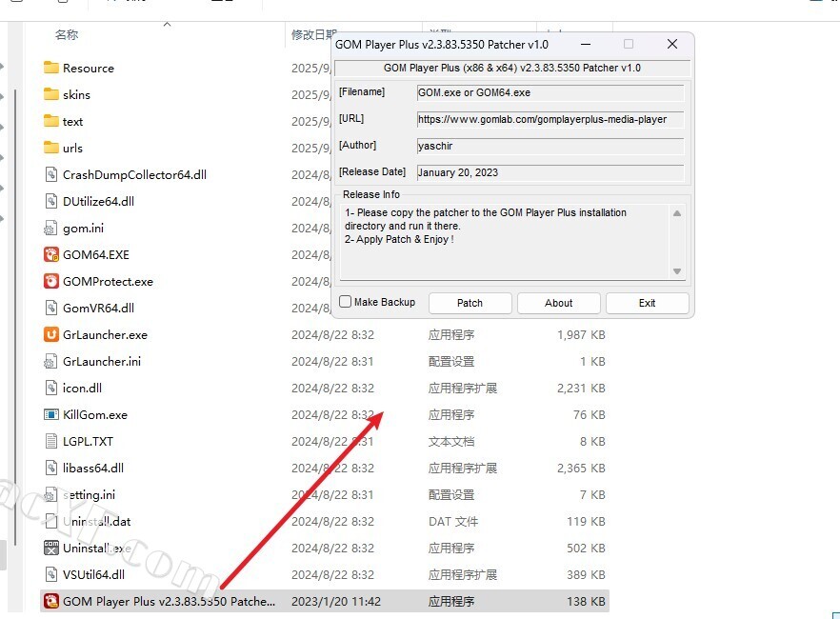The height and width of the screenshot is (619, 840).
Task: Click the LGPL.TXT document icon
Action: [x=50, y=441]
